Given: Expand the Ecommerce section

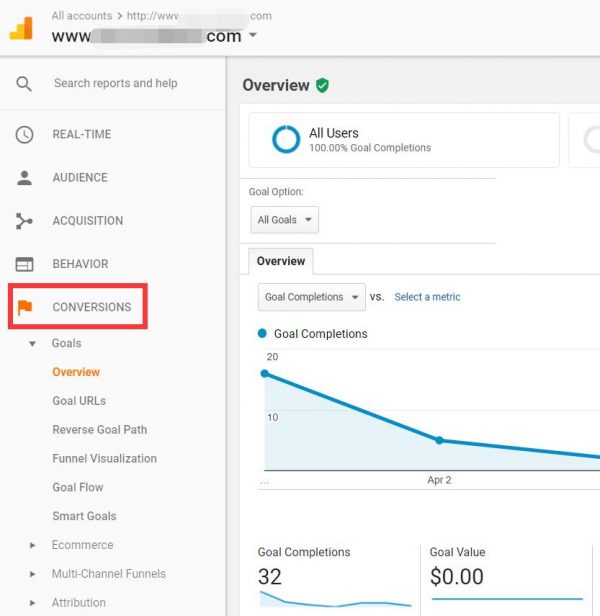Looking at the screenshot, I should (x=33, y=546).
